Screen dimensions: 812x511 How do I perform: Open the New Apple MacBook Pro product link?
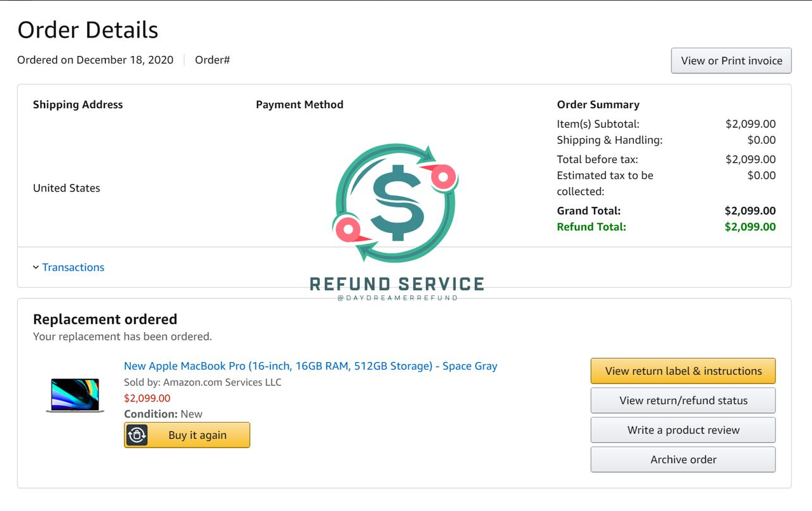(310, 366)
